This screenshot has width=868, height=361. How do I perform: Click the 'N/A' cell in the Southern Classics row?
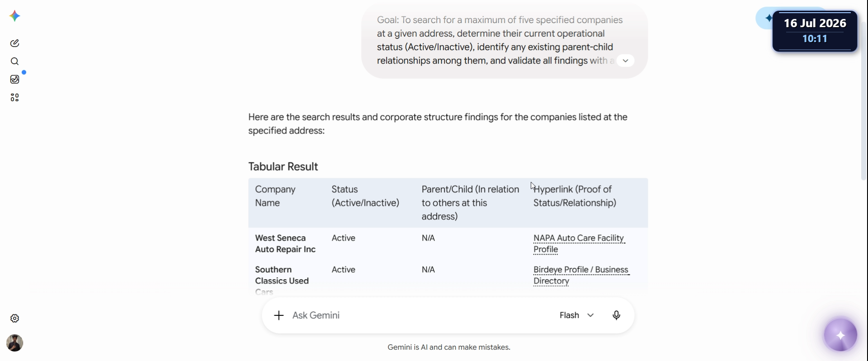click(x=428, y=270)
